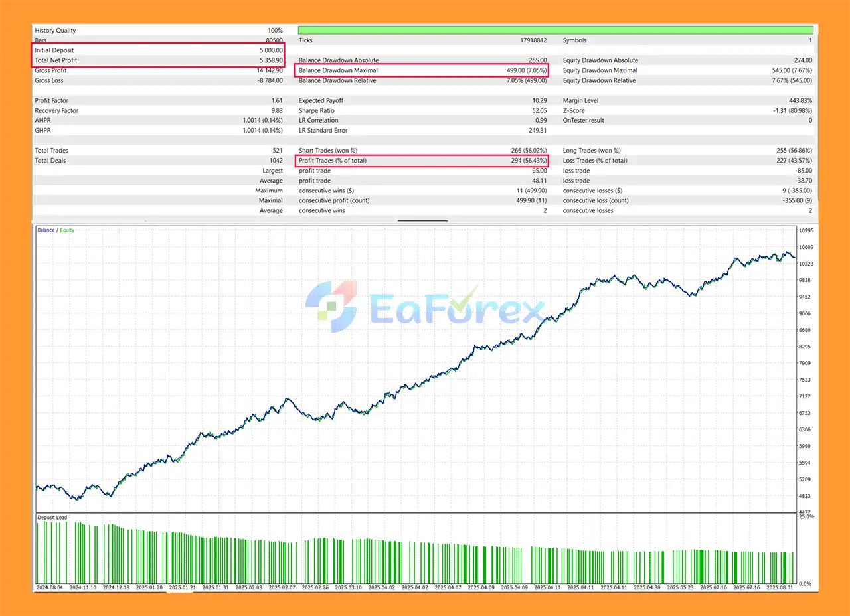Click the Total Trades count 521

[279, 150]
